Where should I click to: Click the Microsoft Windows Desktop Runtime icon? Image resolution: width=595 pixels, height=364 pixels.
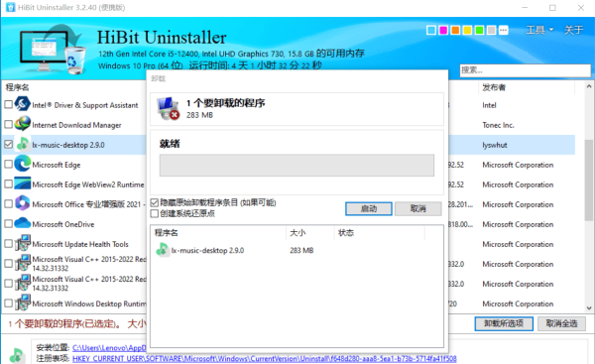[23, 303]
